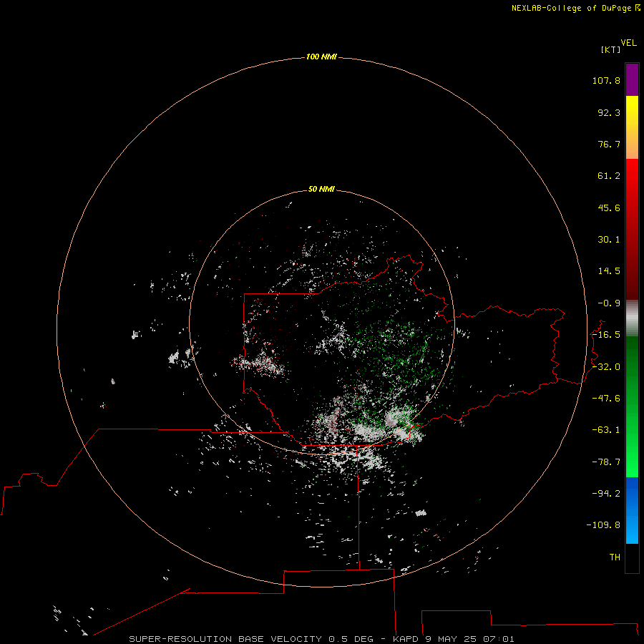Select the -47.6 velocity scale value
The width and height of the screenshot is (644, 644).
[606, 399]
